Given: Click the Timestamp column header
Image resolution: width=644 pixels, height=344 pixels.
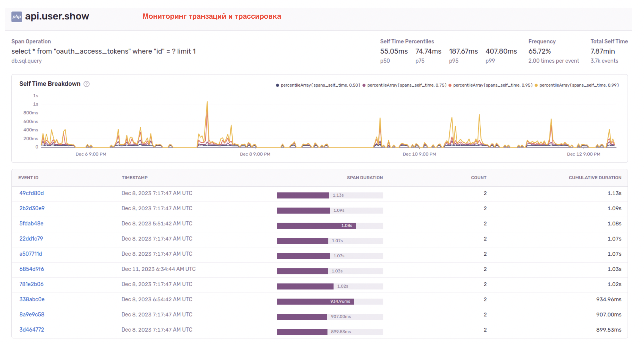Looking at the screenshot, I should pyautogui.click(x=134, y=178).
